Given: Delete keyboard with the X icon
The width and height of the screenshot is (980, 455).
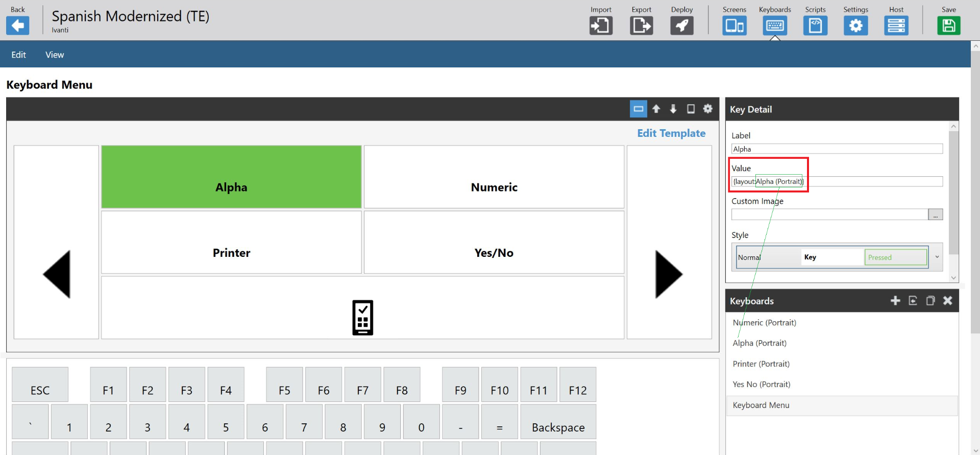Looking at the screenshot, I should [947, 301].
